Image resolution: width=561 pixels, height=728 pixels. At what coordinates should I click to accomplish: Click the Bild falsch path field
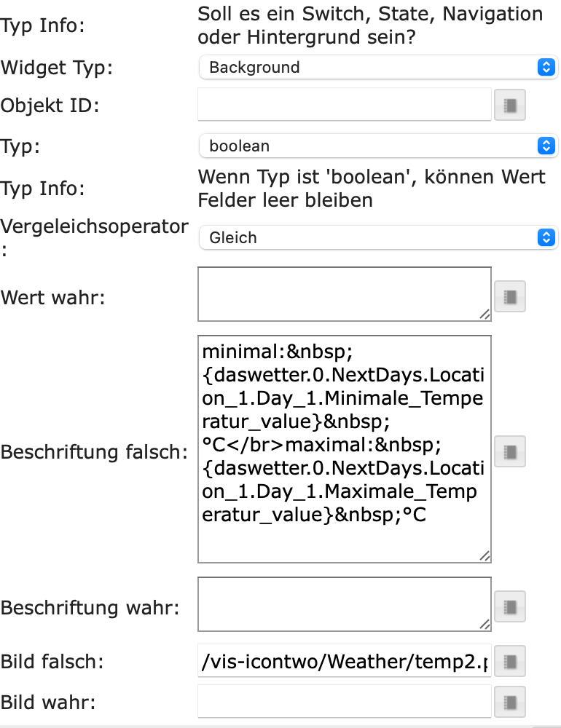pyautogui.click(x=344, y=662)
